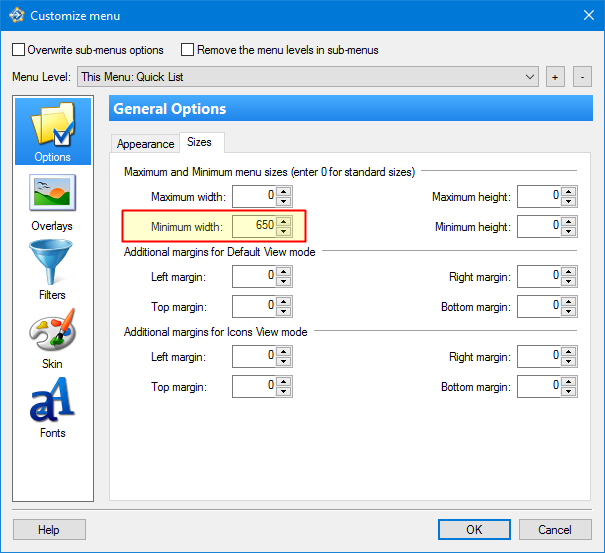This screenshot has height=553, width=605.
Task: Click the plus button beside Menu Level
Action: pyautogui.click(x=556, y=77)
